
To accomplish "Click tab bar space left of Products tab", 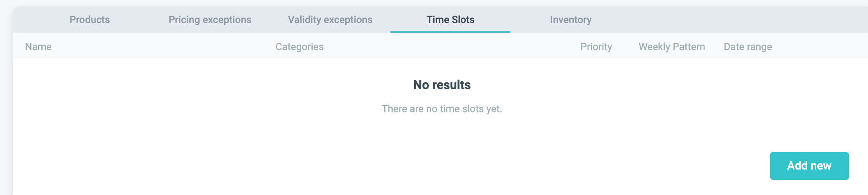I will (x=36, y=19).
